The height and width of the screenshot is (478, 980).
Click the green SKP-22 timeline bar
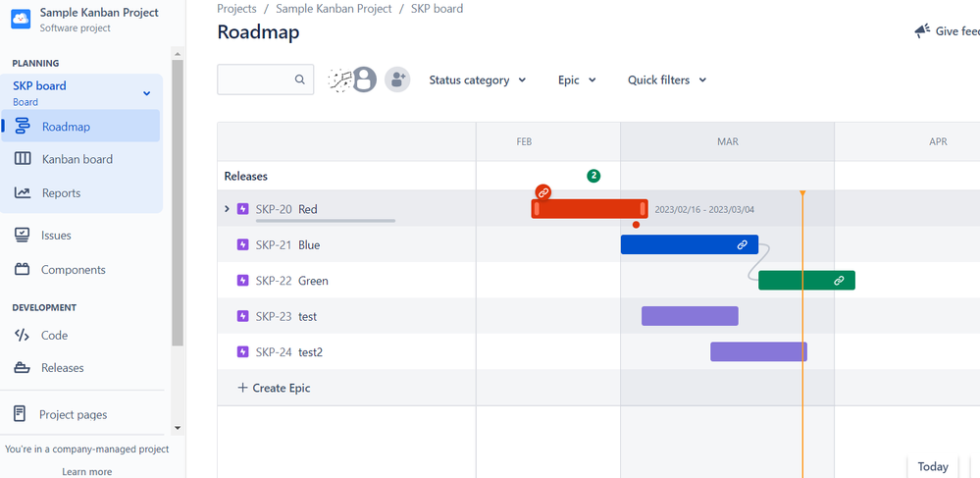[x=806, y=281]
